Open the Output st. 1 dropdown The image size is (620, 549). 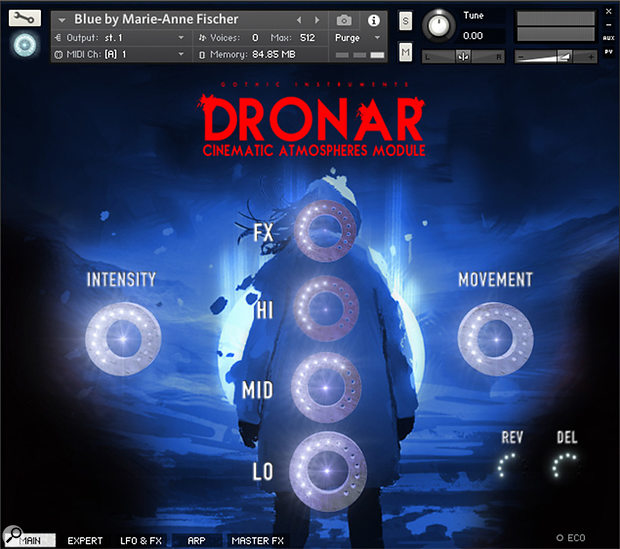pyautogui.click(x=119, y=38)
